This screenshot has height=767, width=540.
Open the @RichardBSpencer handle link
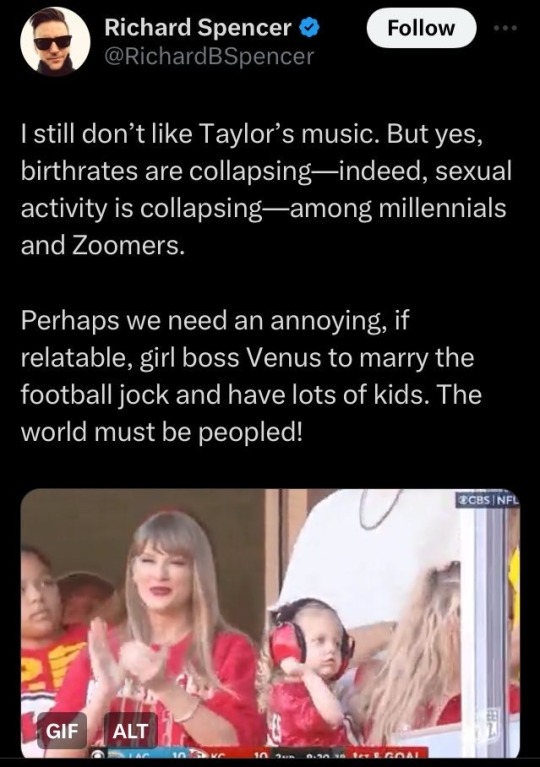click(209, 57)
